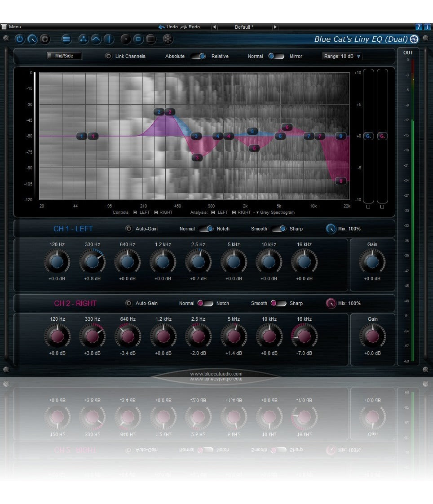Click the gear settings icon in toolbar
This screenshot has height=504, width=433.
tap(45, 40)
